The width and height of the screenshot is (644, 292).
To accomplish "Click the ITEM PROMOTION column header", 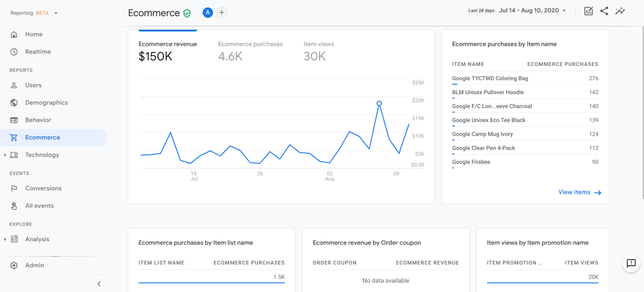I will [x=514, y=263].
